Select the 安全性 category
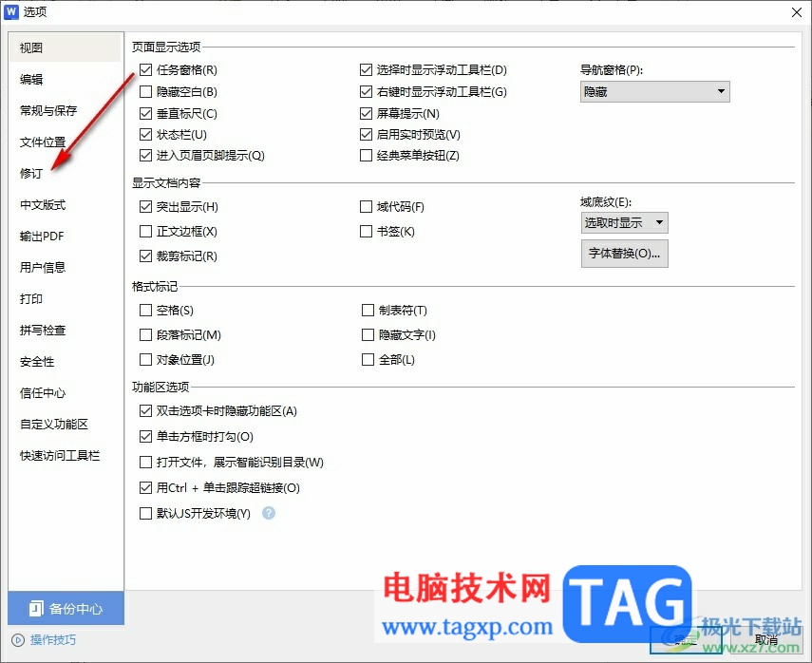Viewport: 812px width, 663px height. 66,362
